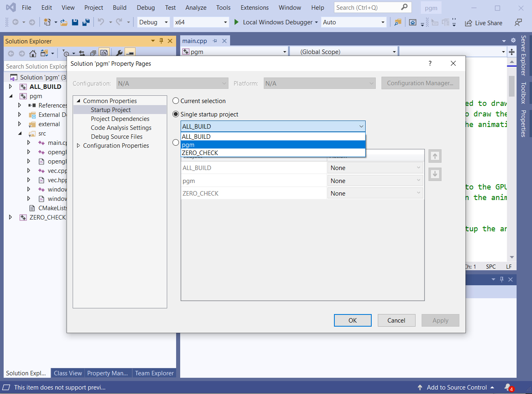The height and width of the screenshot is (394, 532).
Task: Click the editor split window icon
Action: [x=512, y=52]
